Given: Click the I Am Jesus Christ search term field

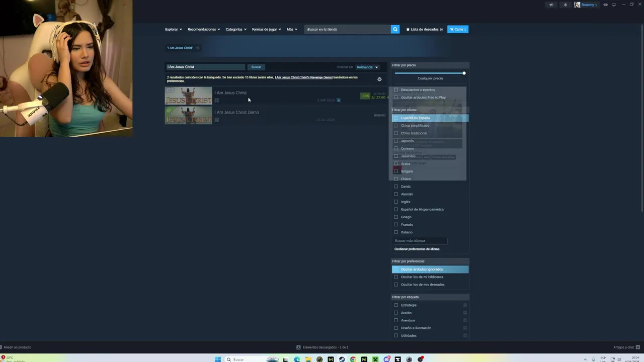Looking at the screenshot, I should (x=205, y=67).
